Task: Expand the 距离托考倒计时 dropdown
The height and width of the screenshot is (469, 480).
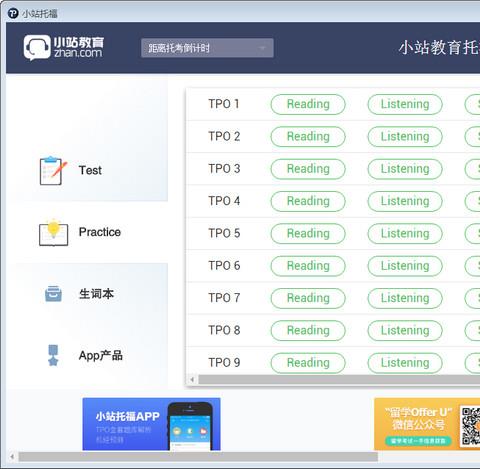Action: 207,48
